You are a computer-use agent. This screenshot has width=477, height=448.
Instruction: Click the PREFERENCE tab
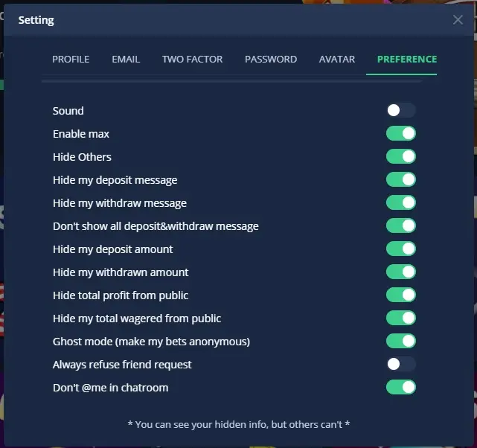(407, 59)
